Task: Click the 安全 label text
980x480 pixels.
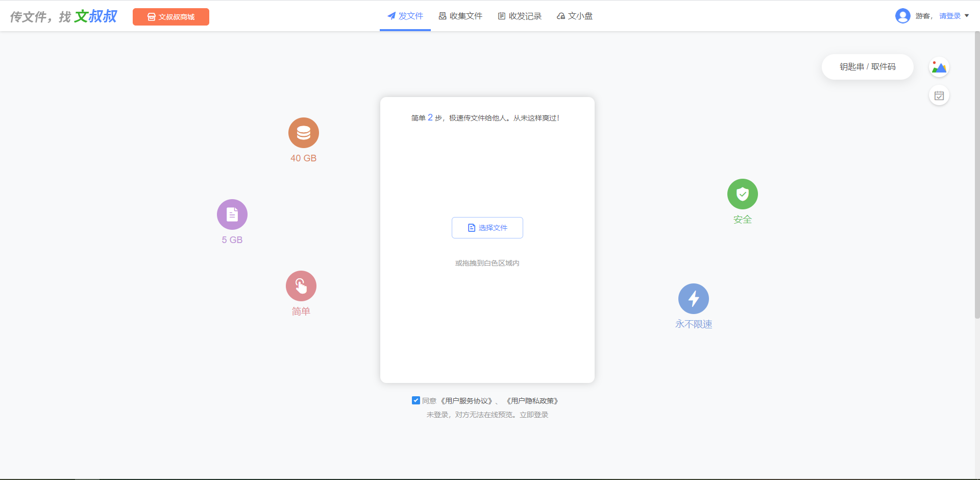Action: coord(743,220)
